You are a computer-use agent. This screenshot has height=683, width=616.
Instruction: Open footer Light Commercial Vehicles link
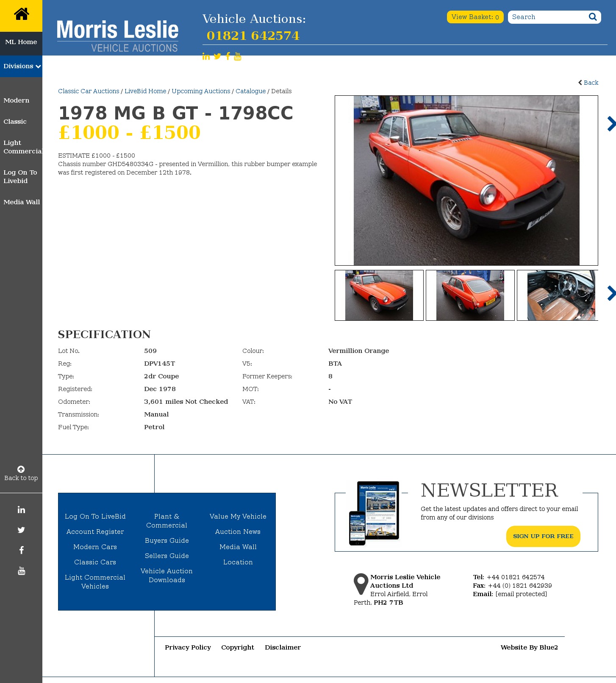click(95, 582)
